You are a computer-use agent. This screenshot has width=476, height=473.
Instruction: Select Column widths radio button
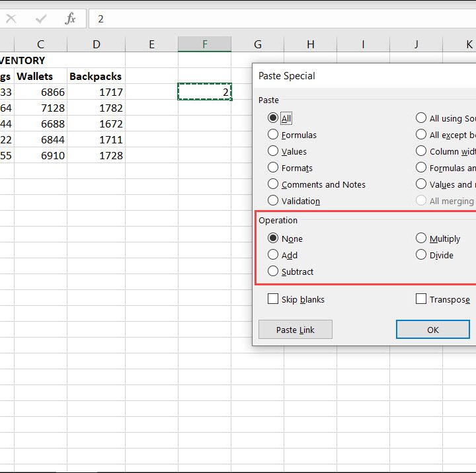[x=421, y=151]
